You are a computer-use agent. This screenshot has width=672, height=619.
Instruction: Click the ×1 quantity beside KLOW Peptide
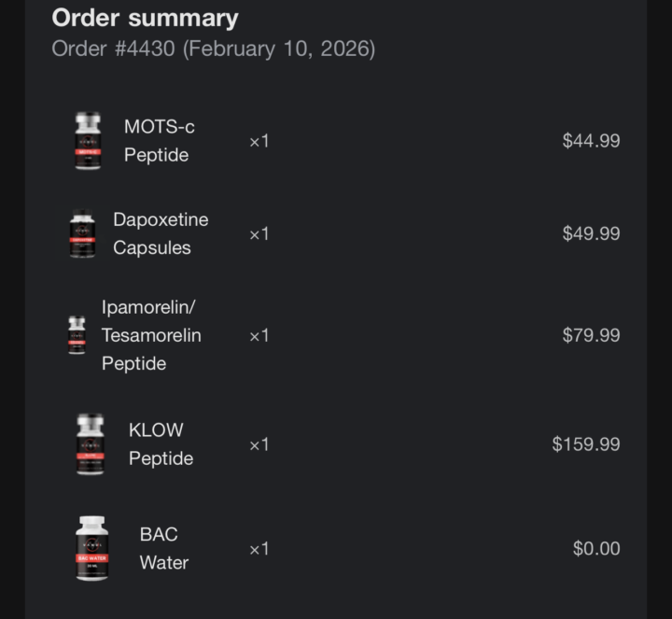click(259, 444)
